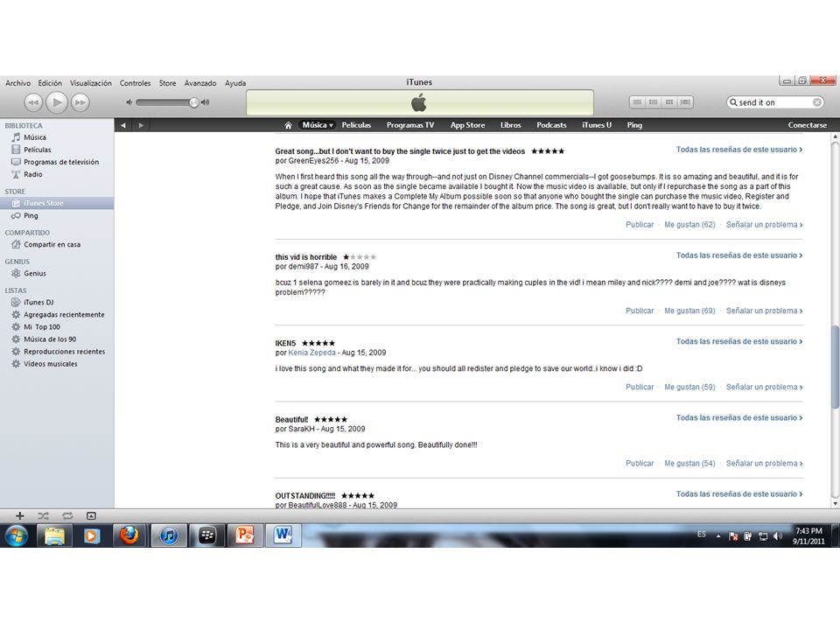The height and width of the screenshot is (630, 840).
Task: Click the add playlist plus icon
Action: [20, 516]
